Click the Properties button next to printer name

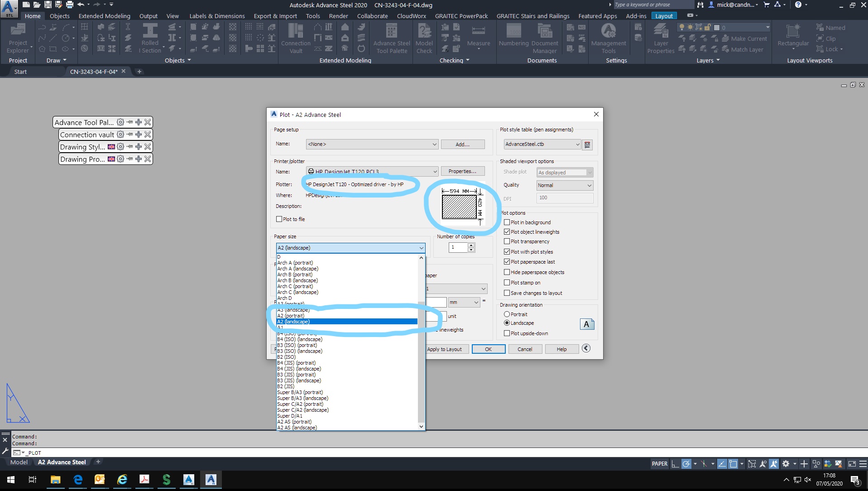pos(463,171)
